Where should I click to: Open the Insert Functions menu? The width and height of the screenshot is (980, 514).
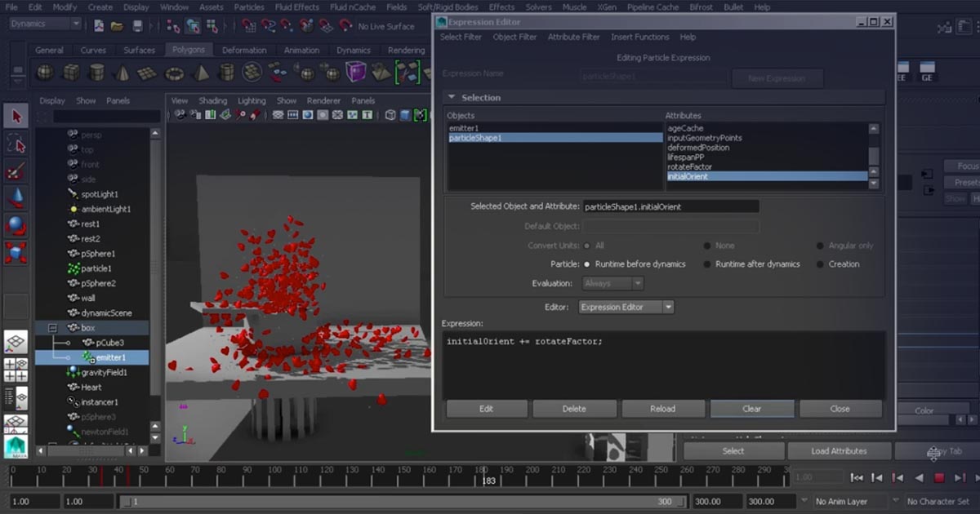click(642, 37)
